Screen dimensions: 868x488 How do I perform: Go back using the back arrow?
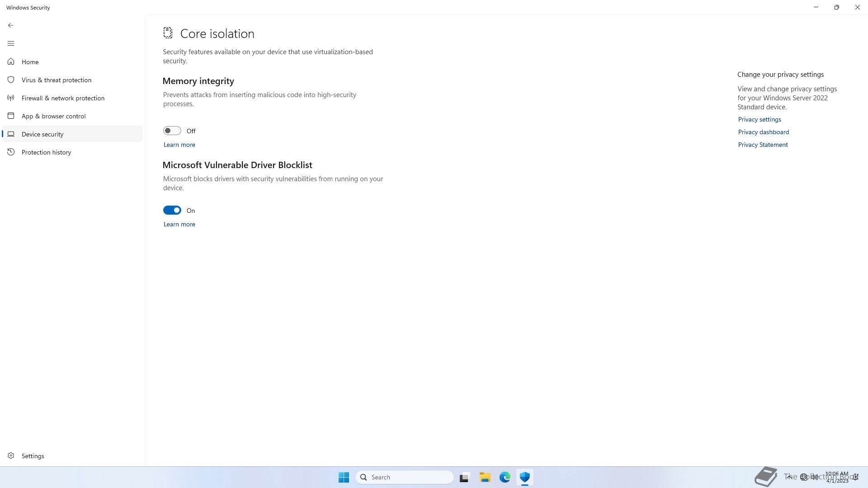(x=11, y=25)
